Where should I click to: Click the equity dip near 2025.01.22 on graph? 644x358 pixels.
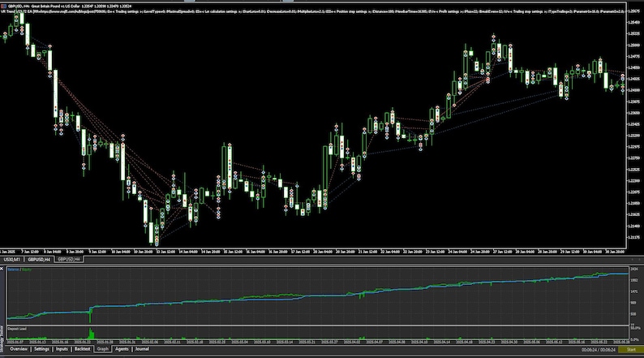90,316
